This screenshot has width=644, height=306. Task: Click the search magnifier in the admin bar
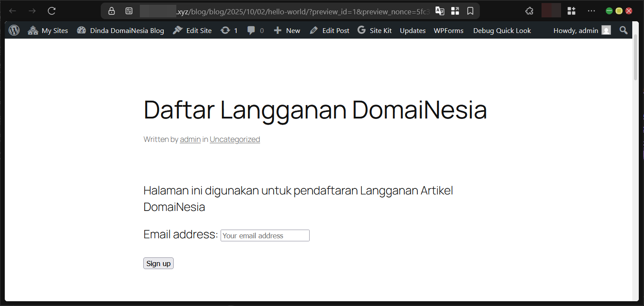coord(623,30)
